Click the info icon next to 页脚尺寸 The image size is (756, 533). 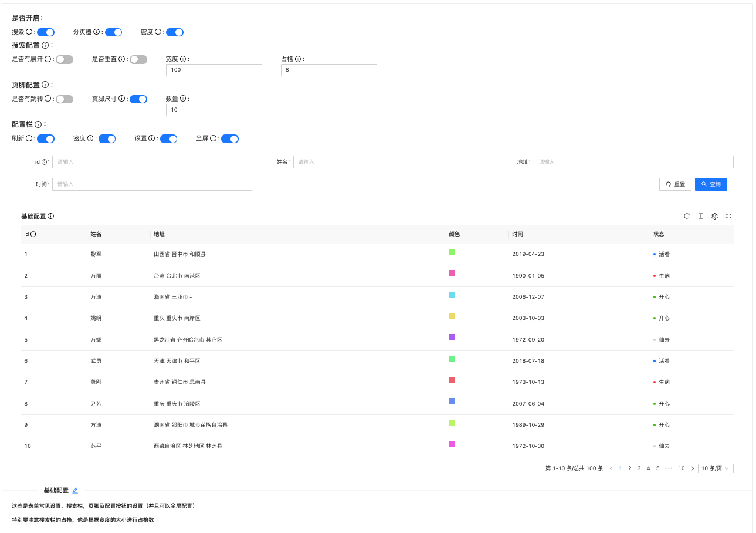pos(121,99)
